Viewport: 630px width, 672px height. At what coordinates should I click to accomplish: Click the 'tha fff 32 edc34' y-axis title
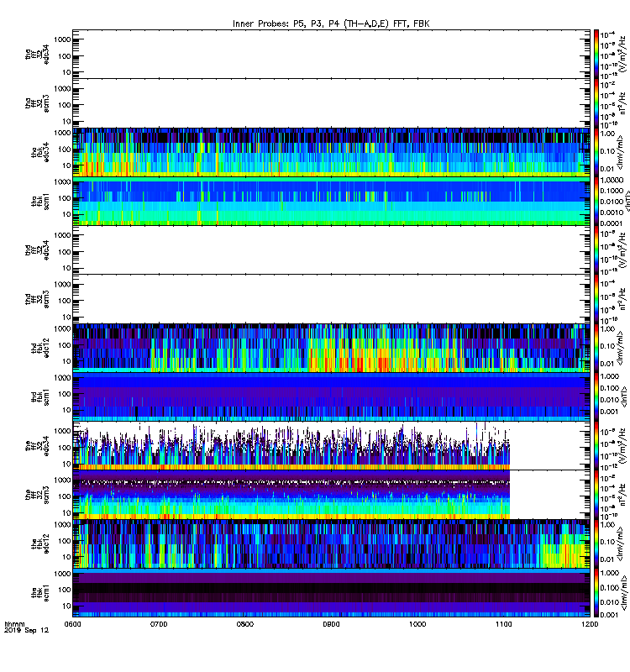tap(37, 54)
